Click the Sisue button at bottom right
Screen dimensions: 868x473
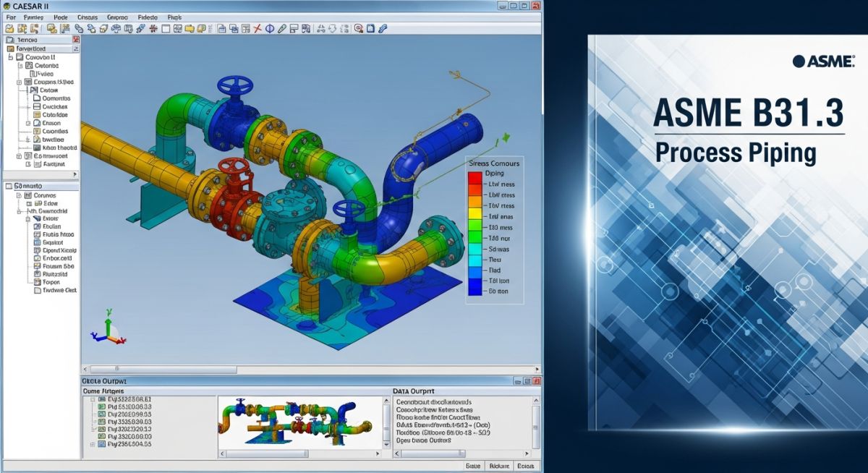pos(473,466)
